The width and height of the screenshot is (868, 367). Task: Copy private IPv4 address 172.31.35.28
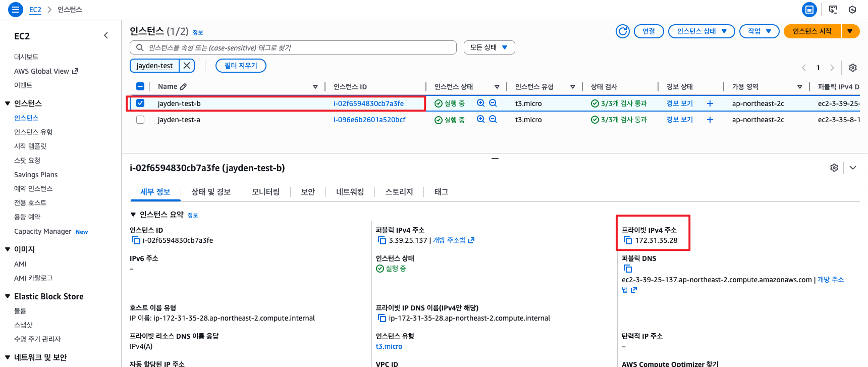pyautogui.click(x=628, y=241)
